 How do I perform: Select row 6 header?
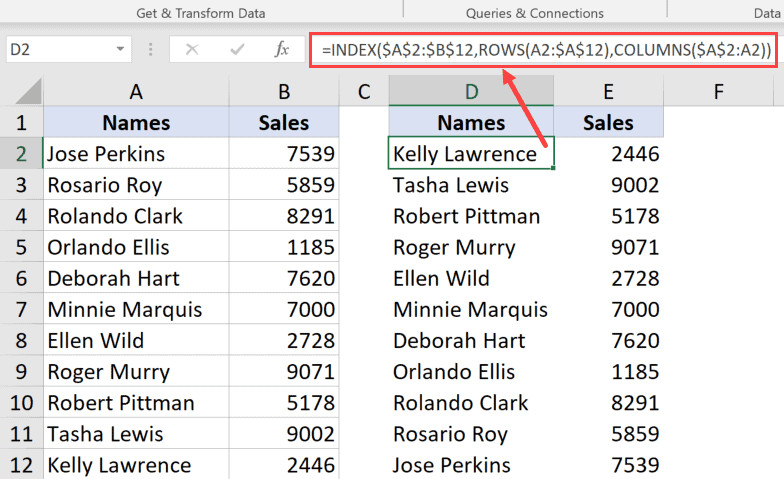[22, 278]
